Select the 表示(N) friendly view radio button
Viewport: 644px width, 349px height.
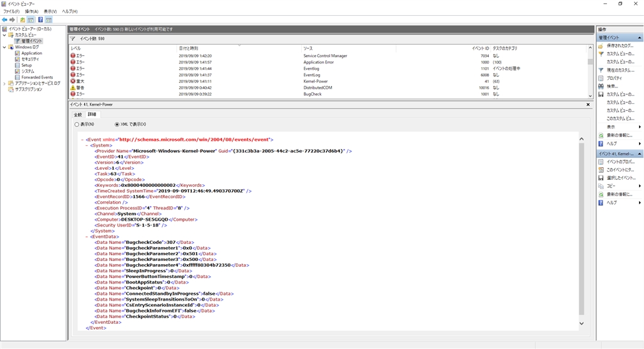[77, 125]
